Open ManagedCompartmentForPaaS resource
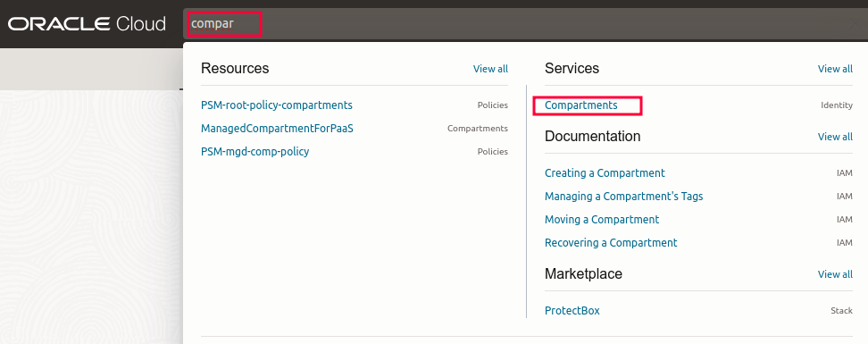 (x=277, y=129)
